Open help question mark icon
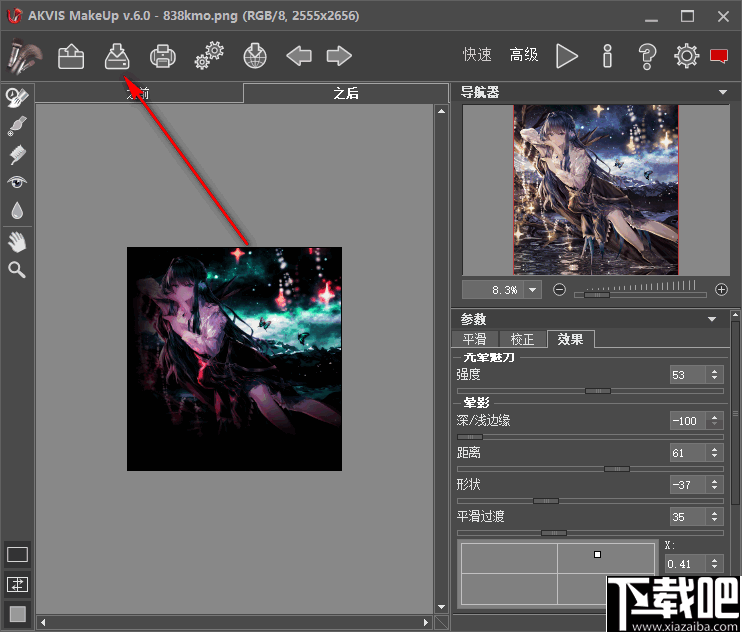This screenshot has height=632, width=742. (647, 56)
